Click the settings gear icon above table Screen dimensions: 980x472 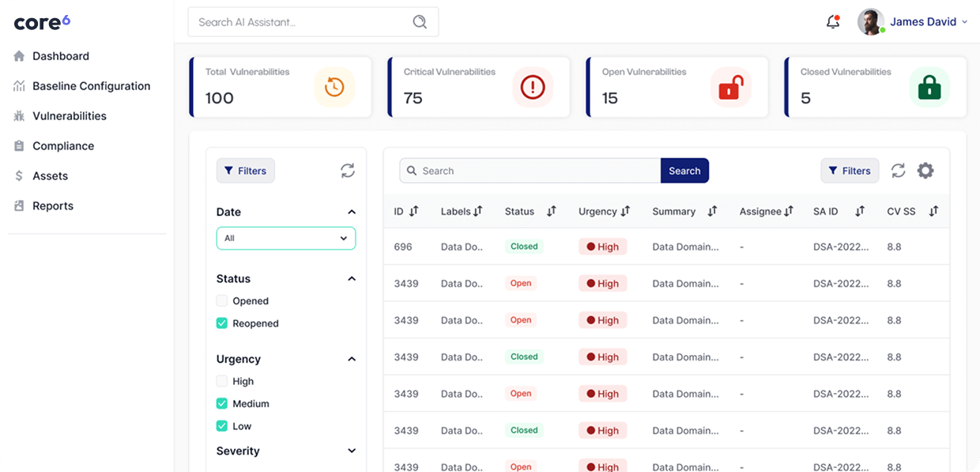[x=925, y=171]
